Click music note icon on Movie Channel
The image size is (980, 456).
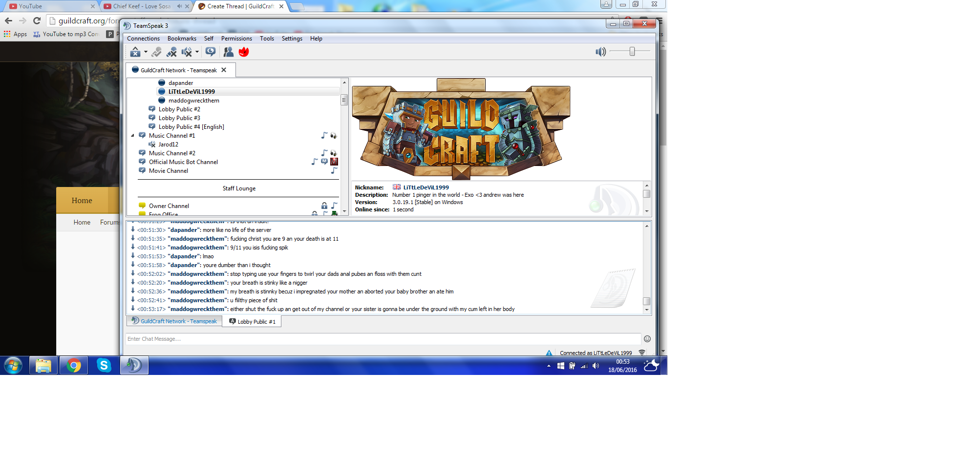[x=334, y=170]
